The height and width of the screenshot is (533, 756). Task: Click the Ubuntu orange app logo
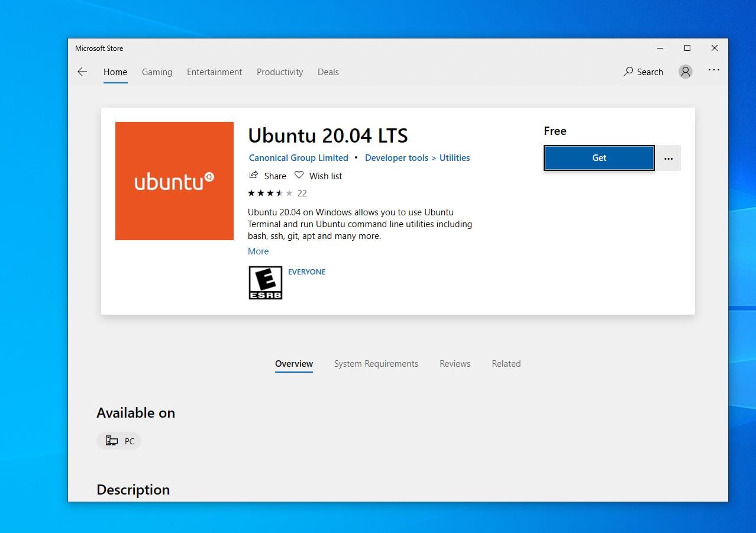point(175,181)
